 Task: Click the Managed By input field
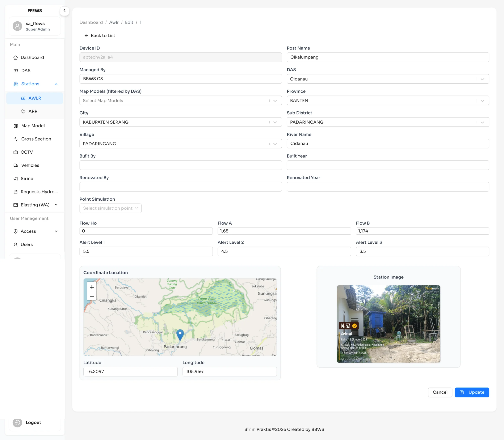tap(181, 79)
